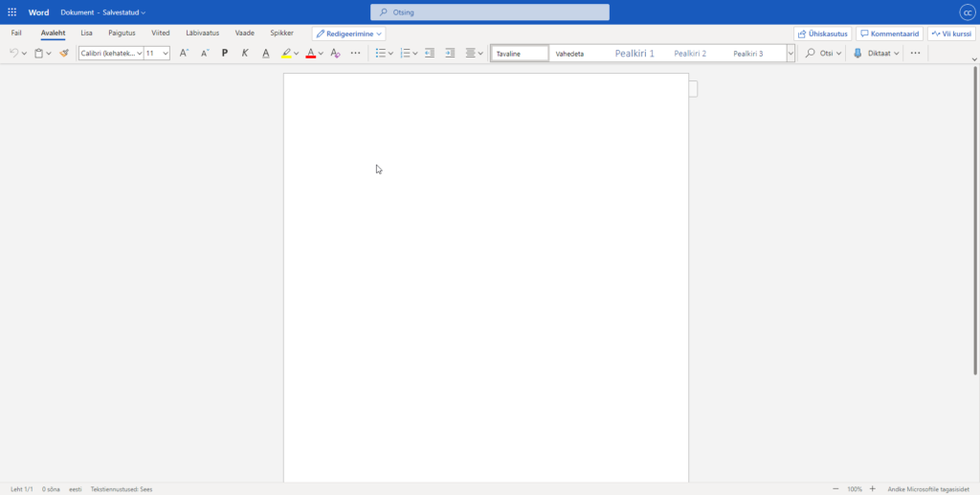The height and width of the screenshot is (495, 980).
Task: Switch to the Läbivaatus tab
Action: pyautogui.click(x=202, y=33)
